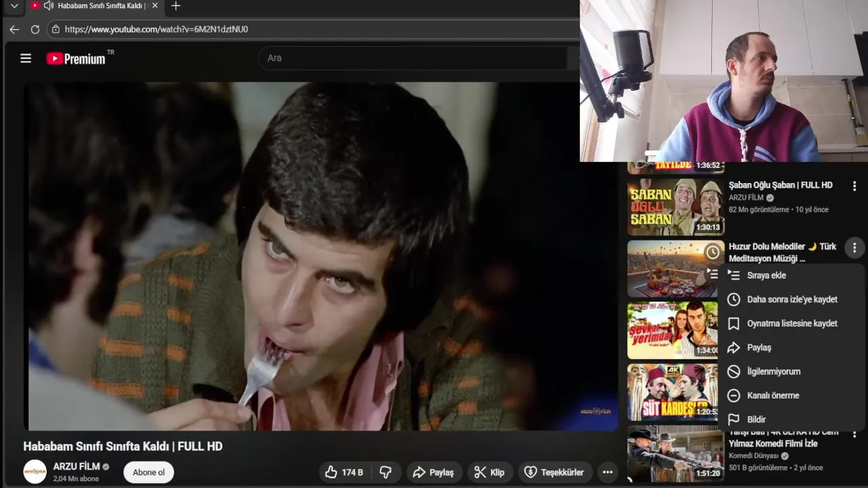This screenshot has height=488, width=868.
Task: Open the Şevkat Yerimdar video thumbnail
Action: point(673,330)
